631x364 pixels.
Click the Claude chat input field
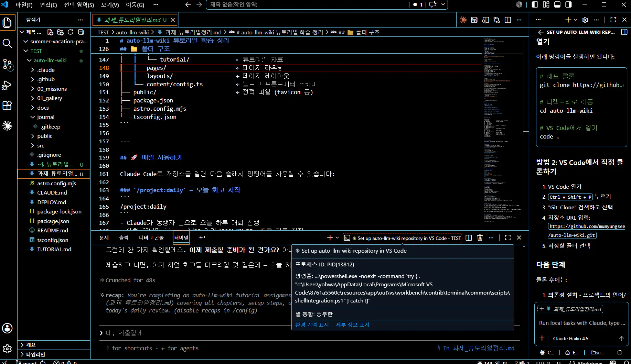tap(581, 323)
